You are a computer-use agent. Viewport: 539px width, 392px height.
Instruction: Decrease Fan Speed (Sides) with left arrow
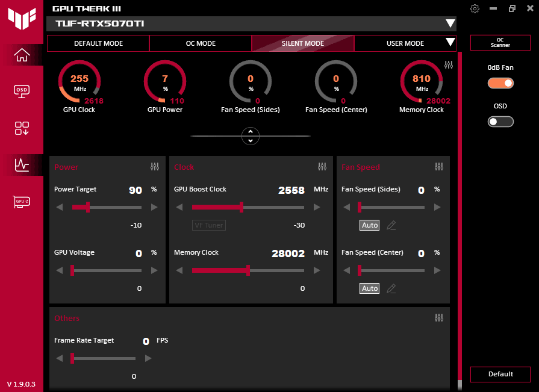click(x=346, y=207)
